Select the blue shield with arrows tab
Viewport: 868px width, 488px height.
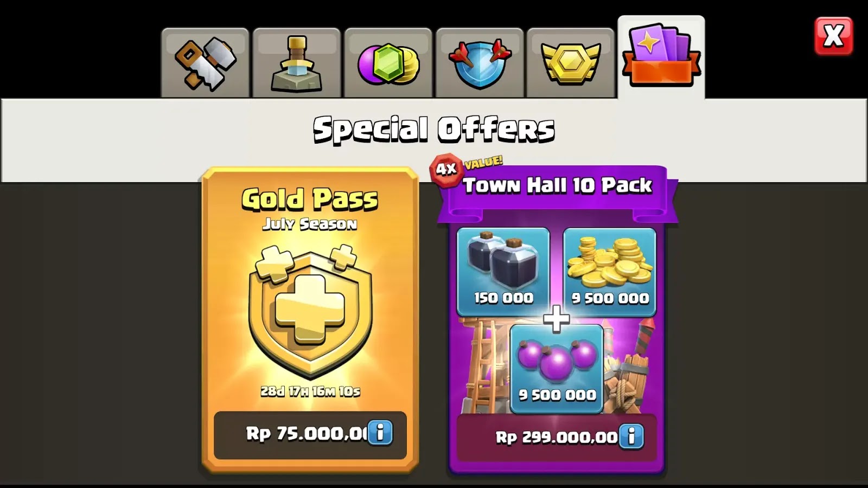pyautogui.click(x=480, y=63)
